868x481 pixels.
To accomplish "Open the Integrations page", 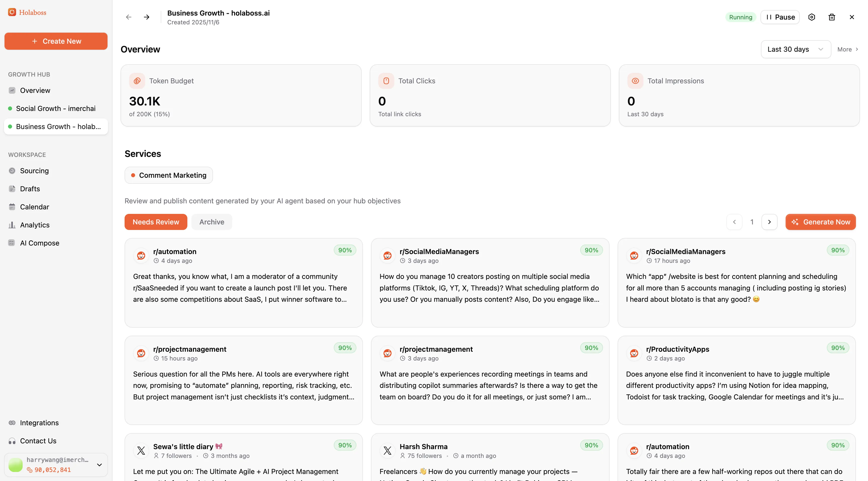I will click(x=39, y=423).
